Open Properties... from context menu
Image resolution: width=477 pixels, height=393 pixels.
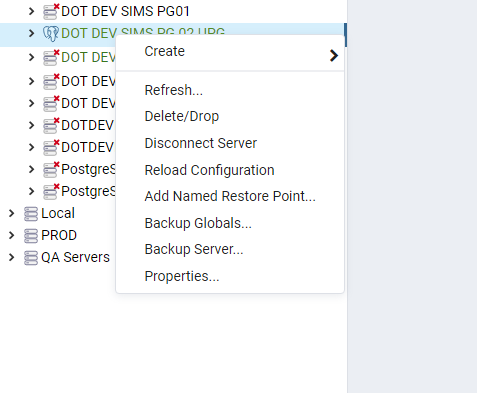pyautogui.click(x=182, y=276)
